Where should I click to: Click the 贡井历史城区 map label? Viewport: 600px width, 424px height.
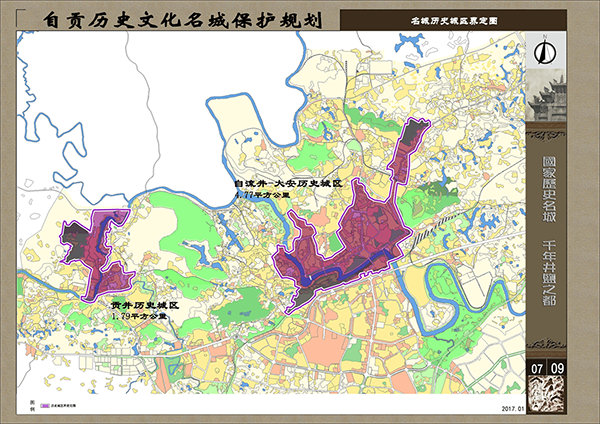(144, 304)
